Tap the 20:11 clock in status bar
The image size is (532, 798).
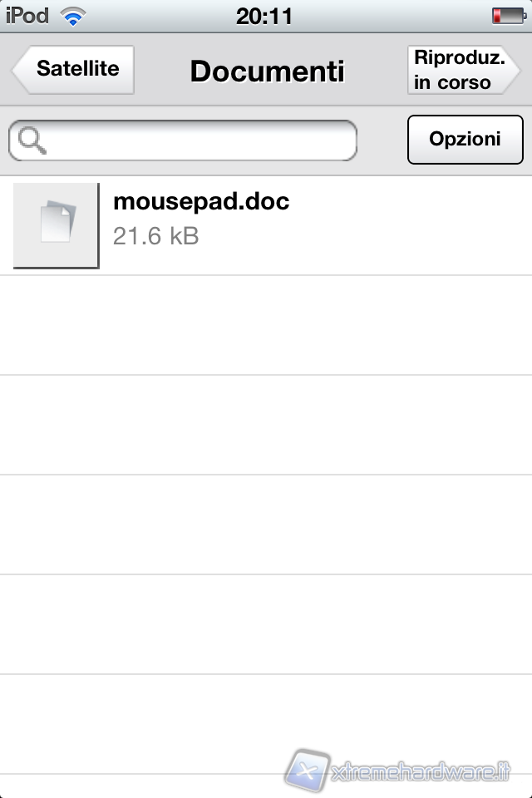click(x=264, y=17)
